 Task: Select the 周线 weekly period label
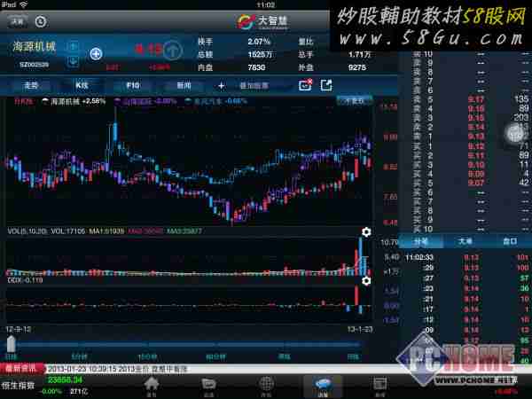pyautogui.click(x=285, y=356)
